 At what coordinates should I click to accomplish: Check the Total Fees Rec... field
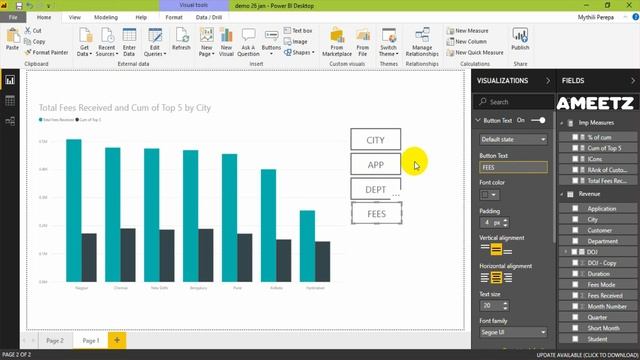[575, 180]
